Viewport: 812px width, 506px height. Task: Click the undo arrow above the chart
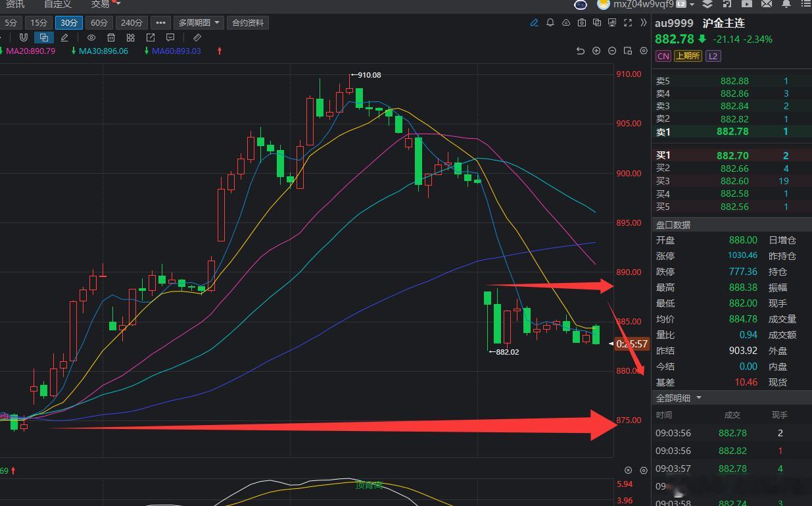[x=580, y=51]
